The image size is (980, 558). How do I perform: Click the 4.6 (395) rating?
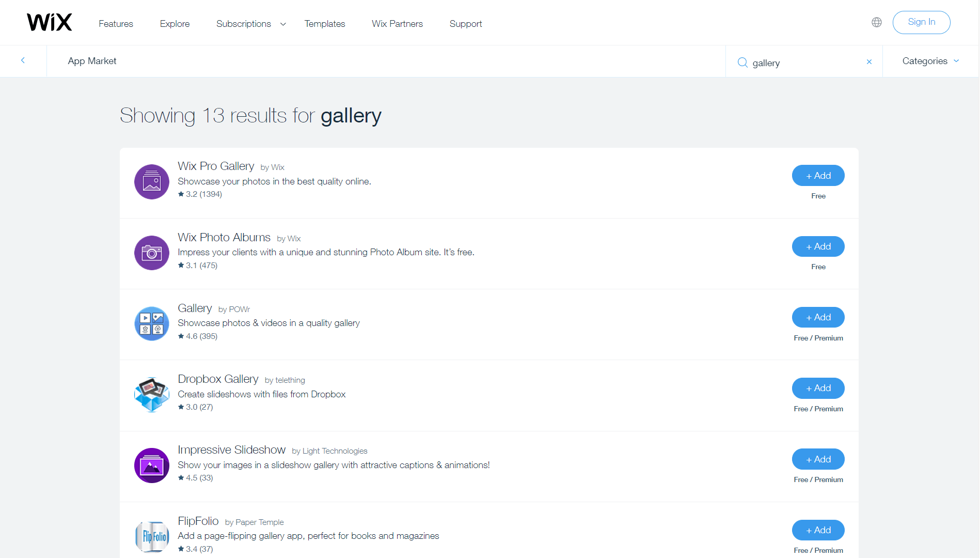198,336
